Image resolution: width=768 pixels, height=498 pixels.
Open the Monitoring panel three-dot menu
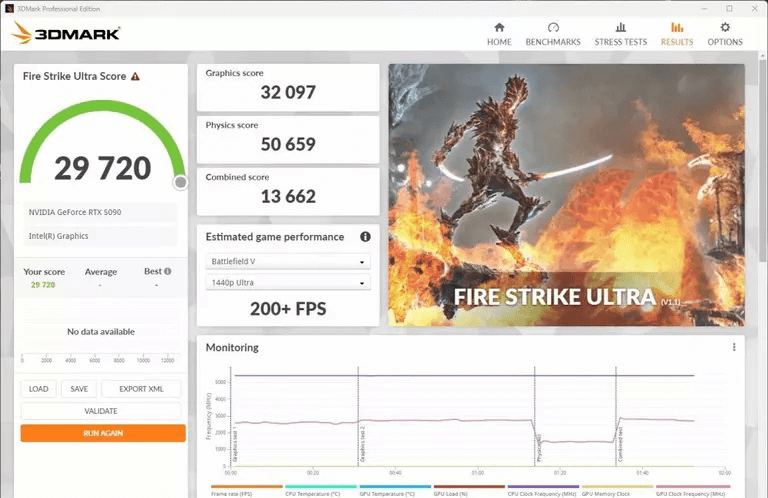coord(734,347)
